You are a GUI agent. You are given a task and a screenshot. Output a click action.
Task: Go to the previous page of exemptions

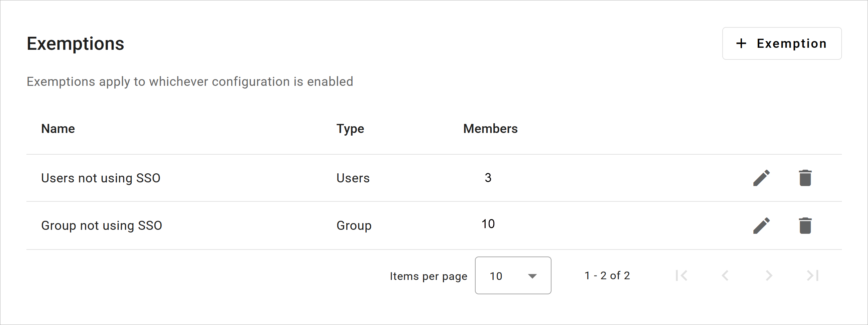point(725,276)
